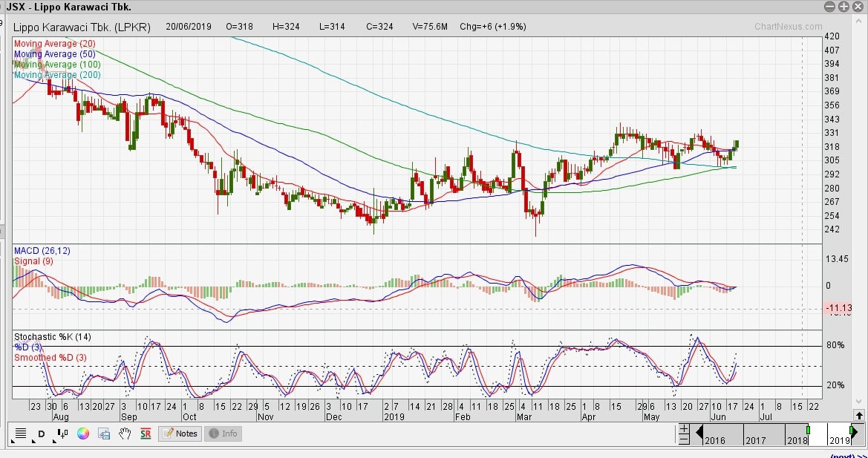Image resolution: width=868 pixels, height=458 pixels.
Task: Click the 80% stochastic level label
Action: 835,345
